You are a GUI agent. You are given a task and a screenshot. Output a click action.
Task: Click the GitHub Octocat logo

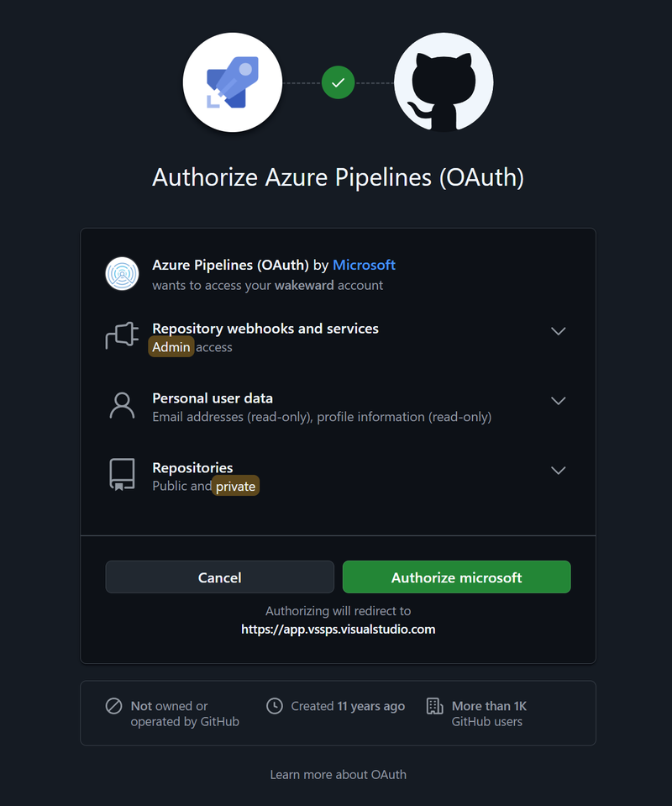443,82
